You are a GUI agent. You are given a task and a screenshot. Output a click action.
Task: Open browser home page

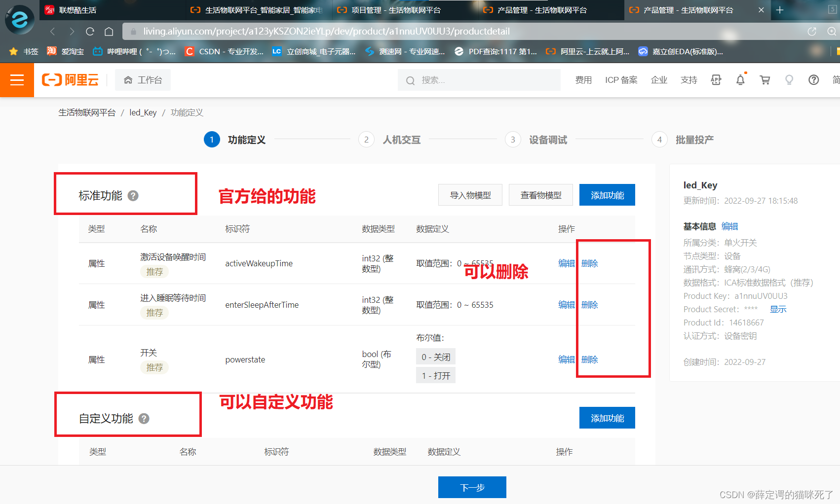point(109,32)
